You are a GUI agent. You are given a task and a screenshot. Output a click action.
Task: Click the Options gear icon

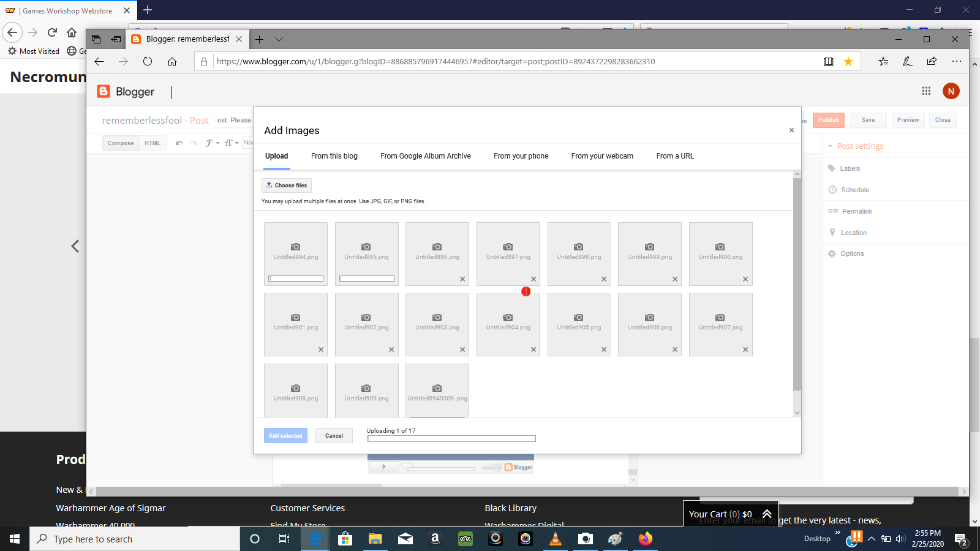click(x=832, y=253)
